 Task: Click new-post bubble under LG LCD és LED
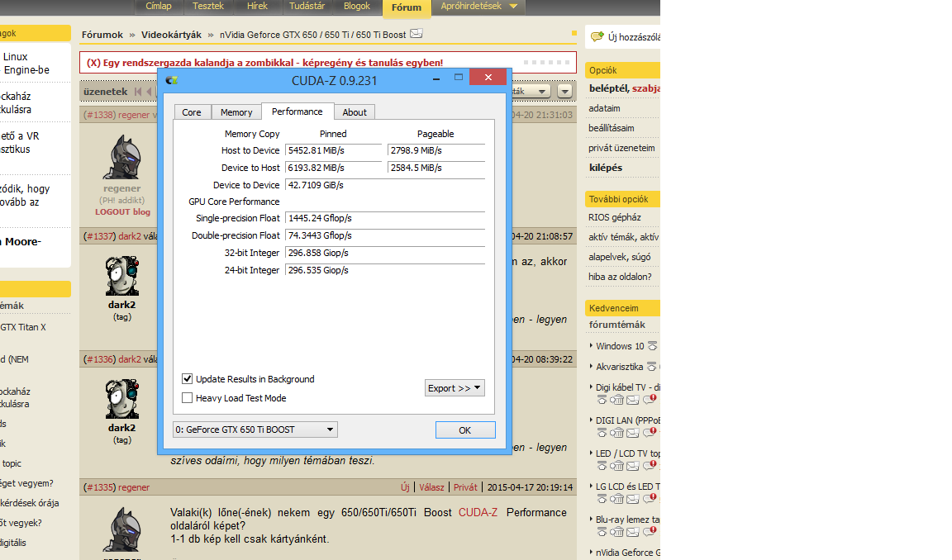tap(649, 499)
